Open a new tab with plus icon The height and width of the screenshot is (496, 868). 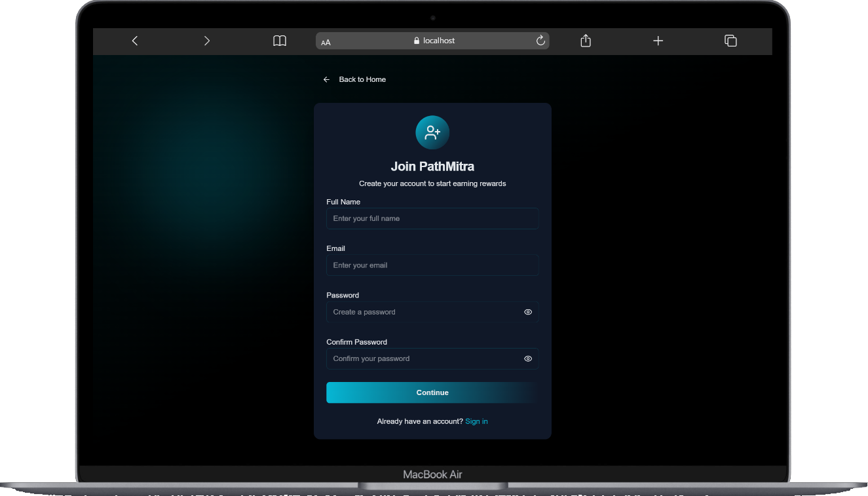tap(658, 41)
